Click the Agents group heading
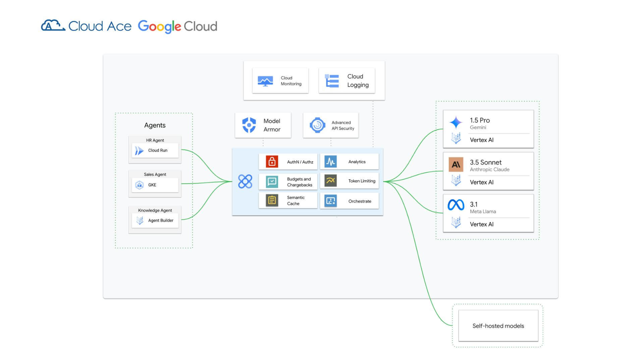This screenshot has width=644, height=362. 155,125
